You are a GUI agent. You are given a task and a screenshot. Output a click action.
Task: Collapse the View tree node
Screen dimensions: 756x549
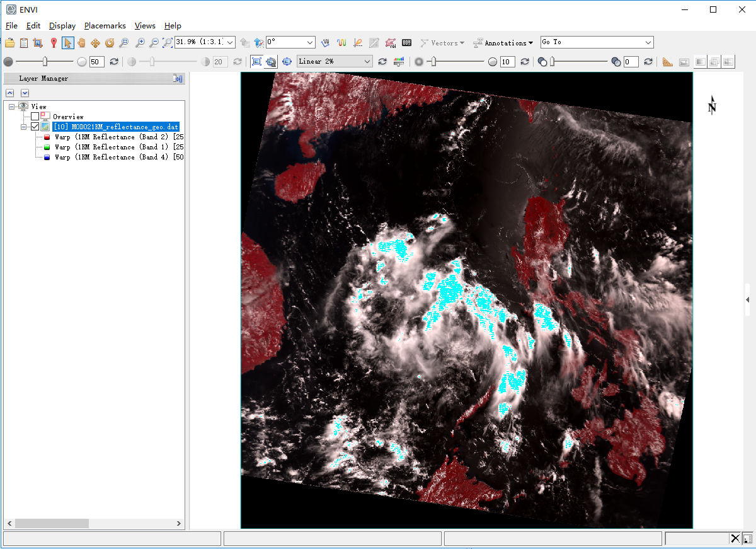[x=13, y=107]
